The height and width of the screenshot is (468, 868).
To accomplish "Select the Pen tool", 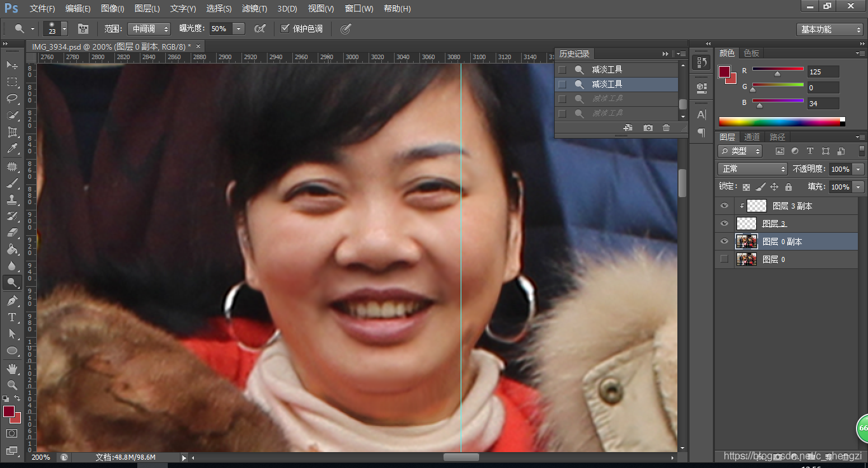I will coord(12,300).
